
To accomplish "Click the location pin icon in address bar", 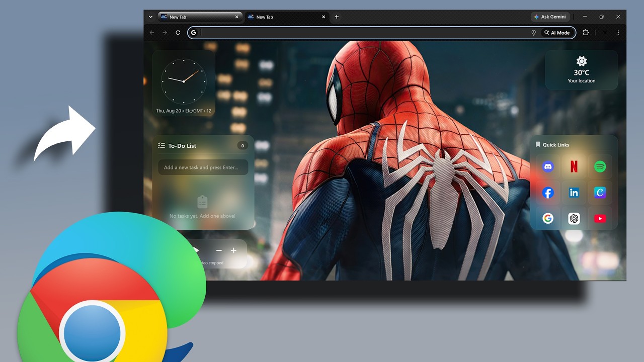I will point(533,33).
